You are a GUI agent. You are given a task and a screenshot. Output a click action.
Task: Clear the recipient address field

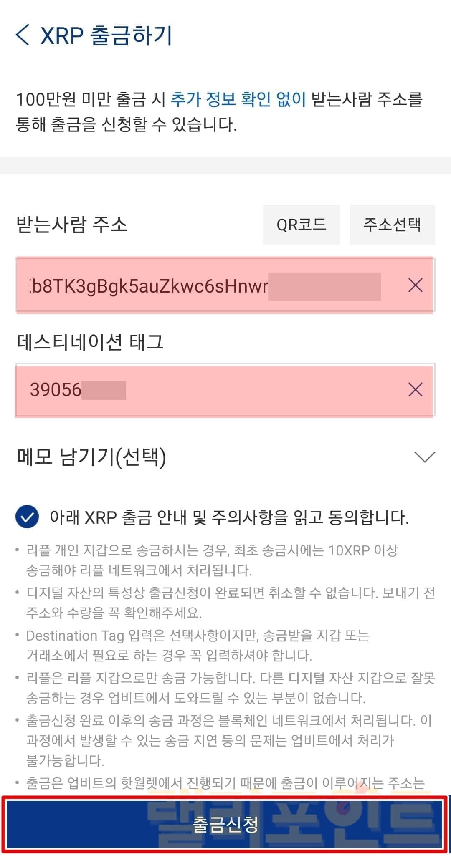[415, 285]
